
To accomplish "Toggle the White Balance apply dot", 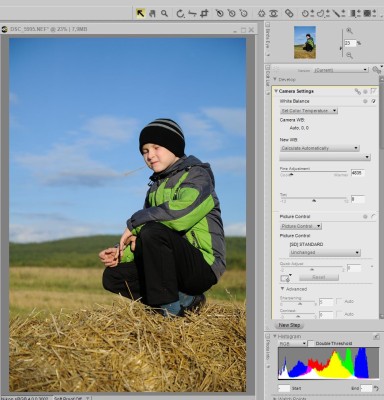I will (x=365, y=101).
